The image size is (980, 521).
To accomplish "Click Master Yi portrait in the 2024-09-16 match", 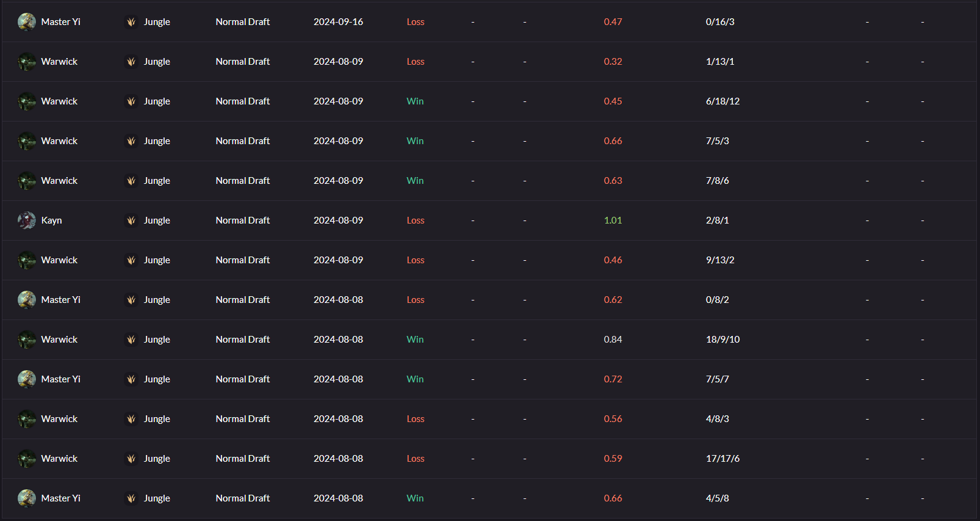I will (27, 22).
